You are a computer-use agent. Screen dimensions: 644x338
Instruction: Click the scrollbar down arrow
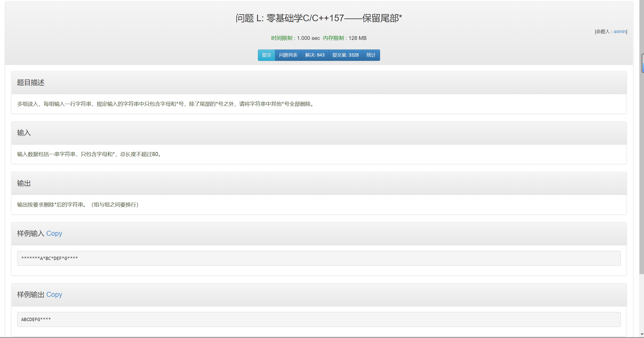(642, 334)
